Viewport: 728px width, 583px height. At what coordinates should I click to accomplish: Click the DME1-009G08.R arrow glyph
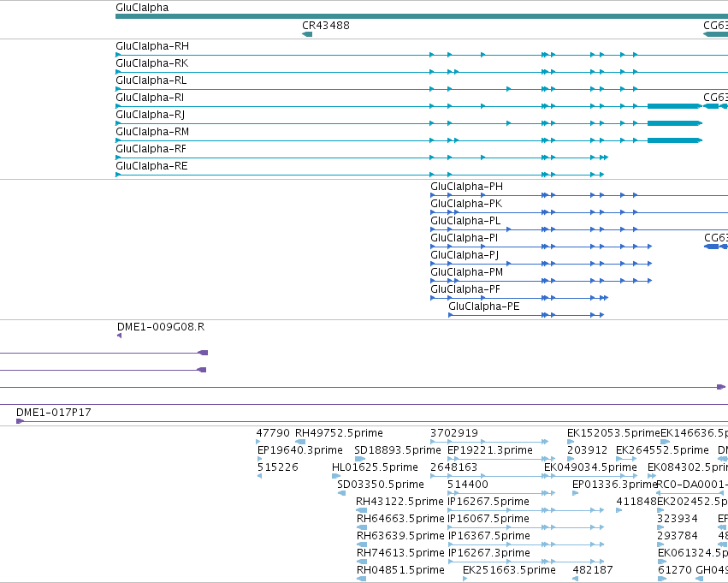pos(119,336)
